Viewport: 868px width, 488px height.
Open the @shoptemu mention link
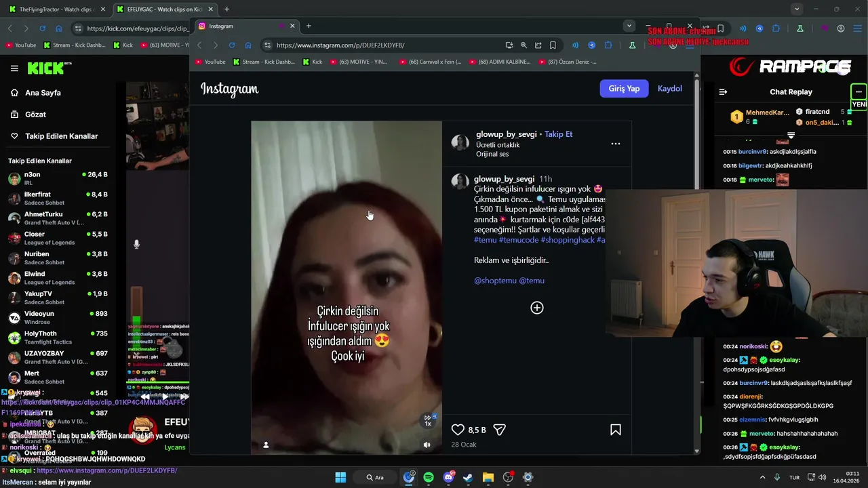coord(494,281)
